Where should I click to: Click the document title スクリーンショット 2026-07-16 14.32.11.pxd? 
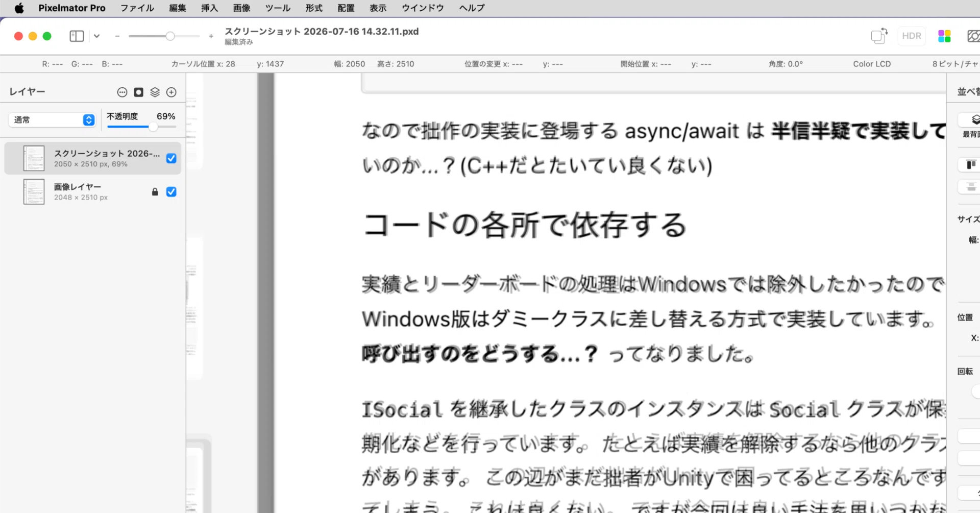point(322,31)
